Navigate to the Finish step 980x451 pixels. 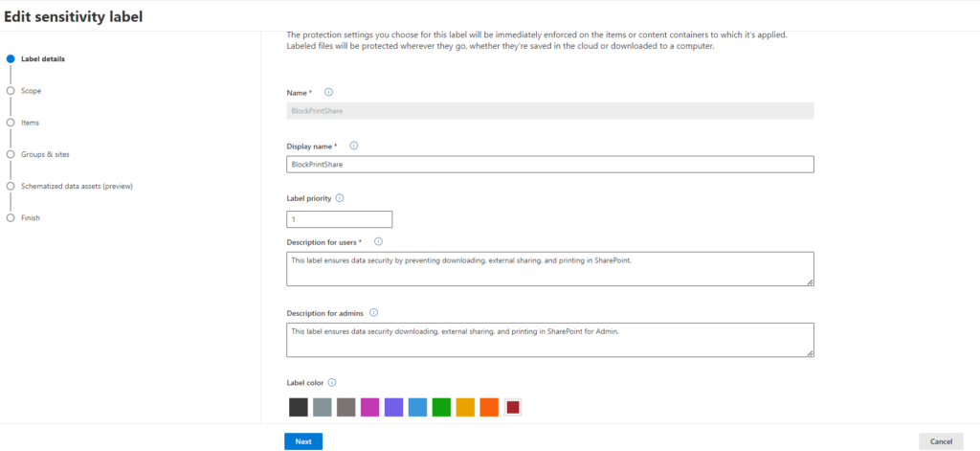coord(31,217)
